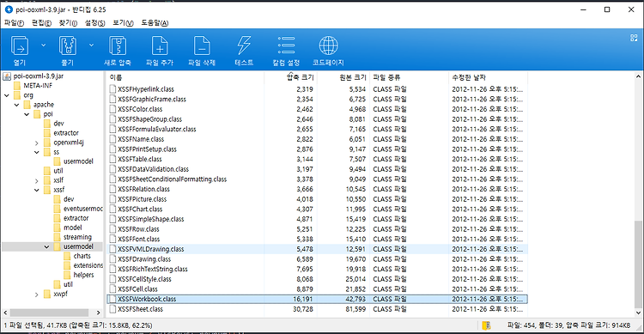Collapse the apache folder node
Viewport: 644px width, 334px height.
(x=16, y=105)
